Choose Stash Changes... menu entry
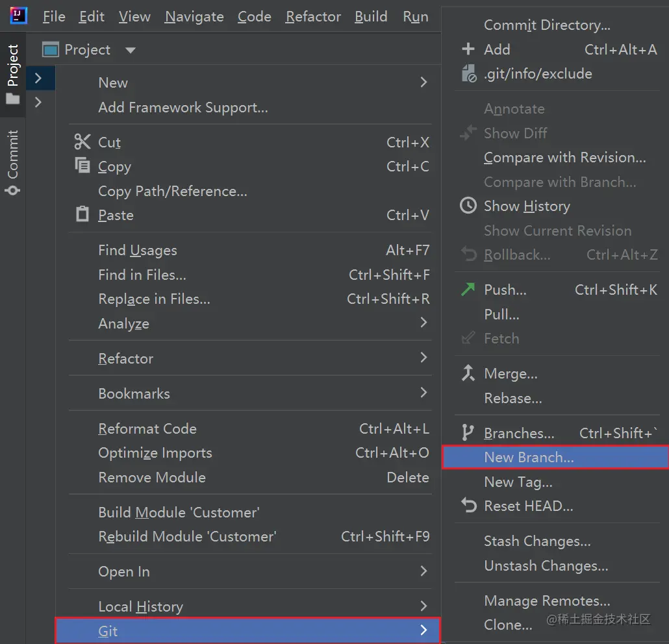Image resolution: width=669 pixels, height=644 pixels. click(537, 541)
